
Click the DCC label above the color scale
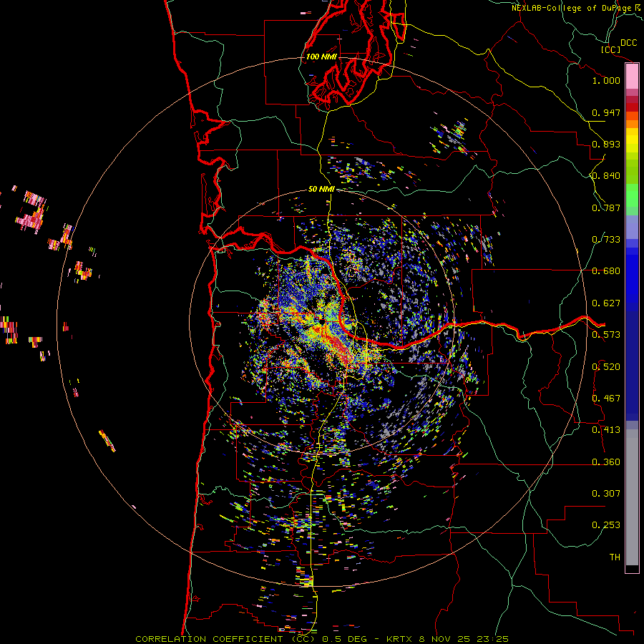(x=629, y=42)
